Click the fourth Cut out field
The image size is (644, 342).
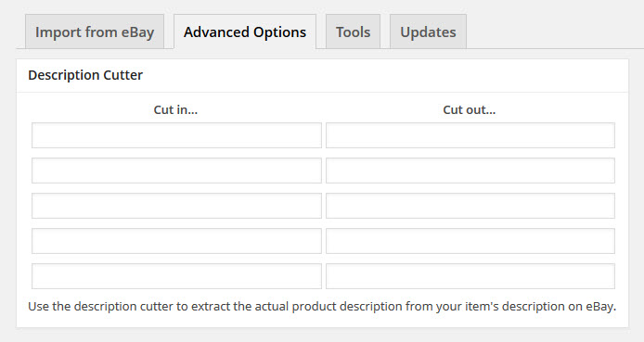point(470,241)
